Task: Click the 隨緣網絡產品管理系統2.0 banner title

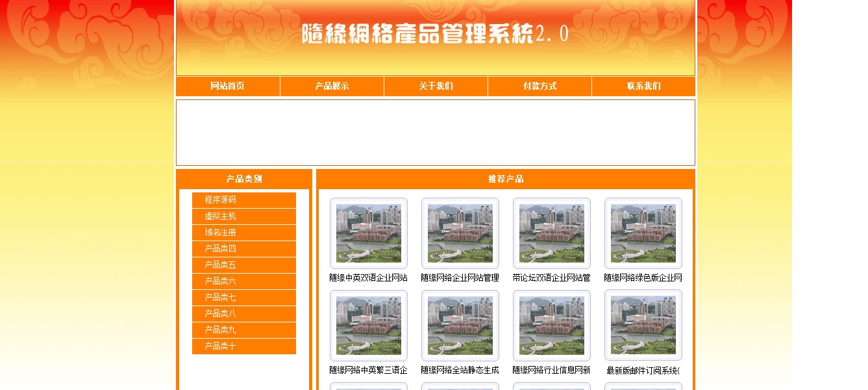Action: click(435, 34)
